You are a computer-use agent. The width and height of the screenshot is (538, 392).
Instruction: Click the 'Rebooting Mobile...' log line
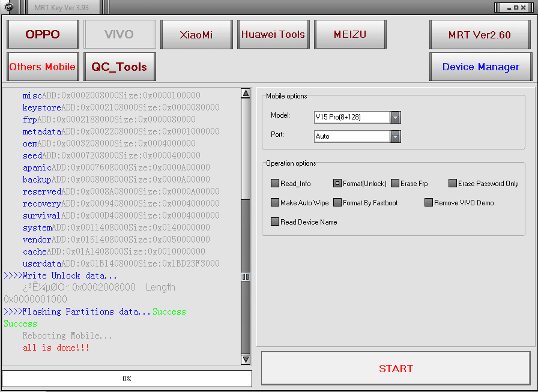(67, 336)
